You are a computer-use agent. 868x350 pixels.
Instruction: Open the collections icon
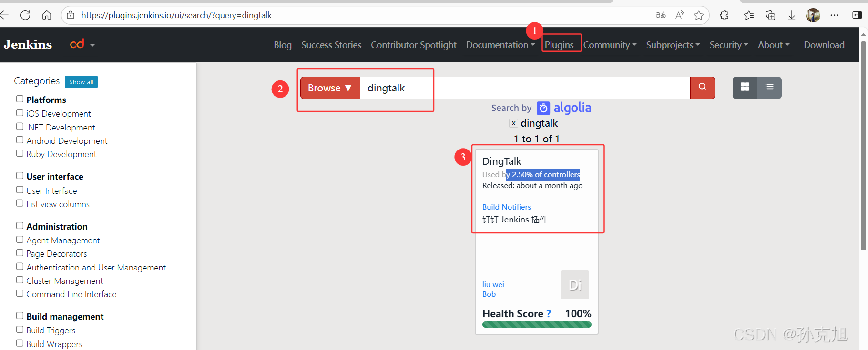tap(770, 15)
